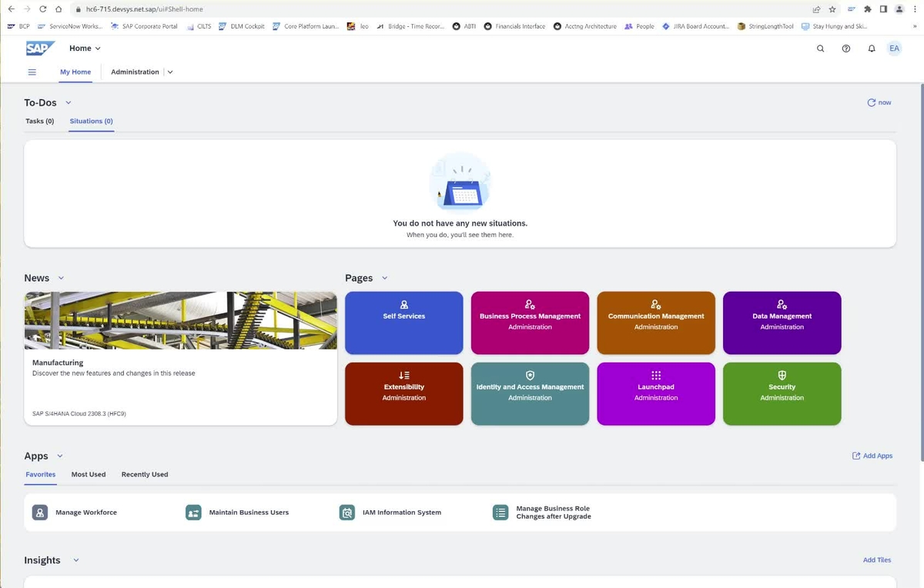Expand the Administration menu chevron
The width and height of the screenshot is (924, 588).
pyautogui.click(x=170, y=72)
